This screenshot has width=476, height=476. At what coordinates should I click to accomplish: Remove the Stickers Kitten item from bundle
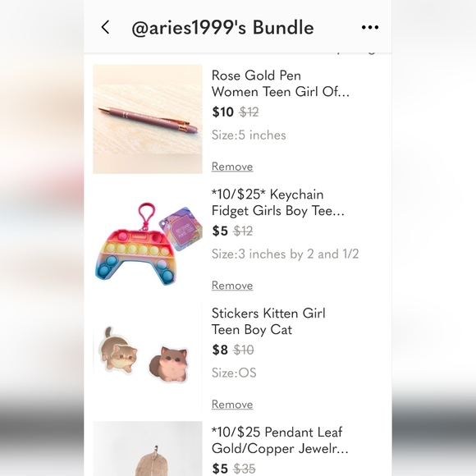(x=232, y=405)
